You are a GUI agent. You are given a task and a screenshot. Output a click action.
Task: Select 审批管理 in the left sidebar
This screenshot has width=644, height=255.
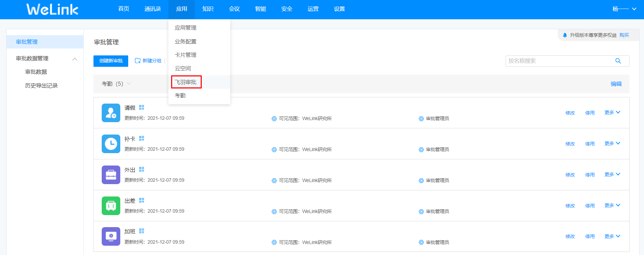pos(45,42)
